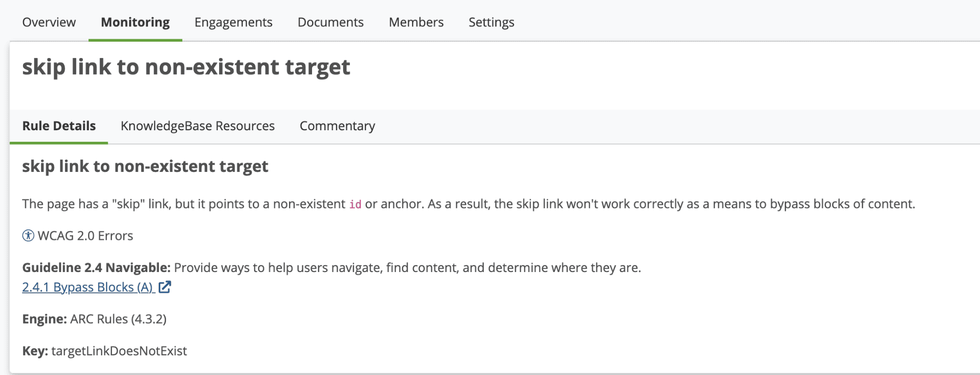Viewport: 980px width, 375px height.
Task: Open the Engagements tab
Action: 233,22
